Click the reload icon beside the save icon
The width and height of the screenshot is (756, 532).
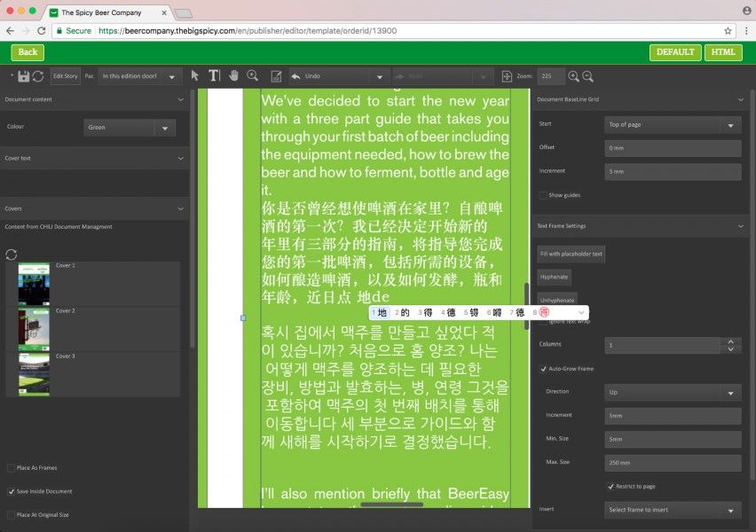click(x=38, y=76)
